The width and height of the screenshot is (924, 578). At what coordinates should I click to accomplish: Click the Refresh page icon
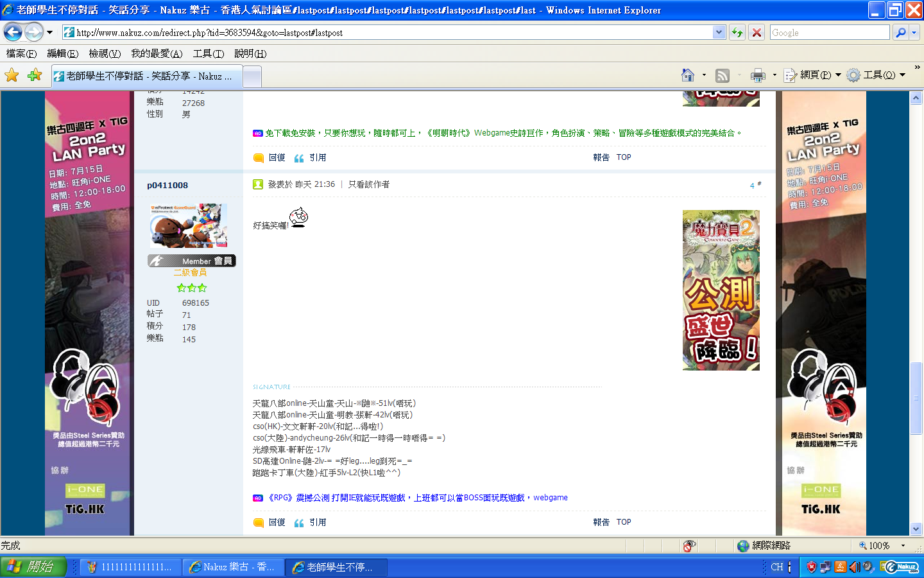point(737,33)
